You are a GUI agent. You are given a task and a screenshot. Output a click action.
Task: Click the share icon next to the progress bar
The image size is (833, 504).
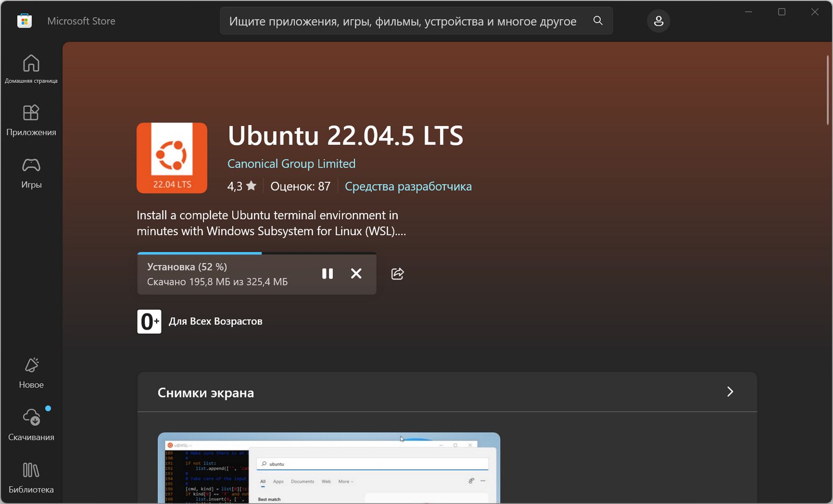pyautogui.click(x=397, y=273)
